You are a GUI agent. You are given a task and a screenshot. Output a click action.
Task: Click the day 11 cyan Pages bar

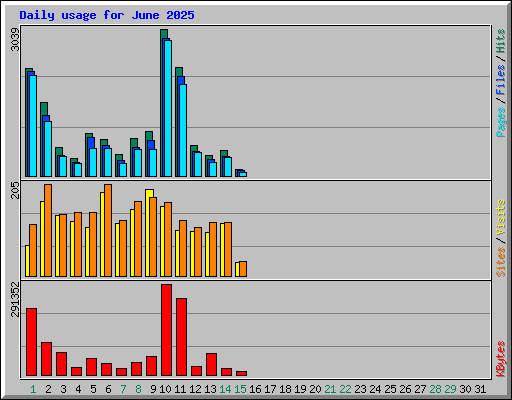[x=183, y=130]
